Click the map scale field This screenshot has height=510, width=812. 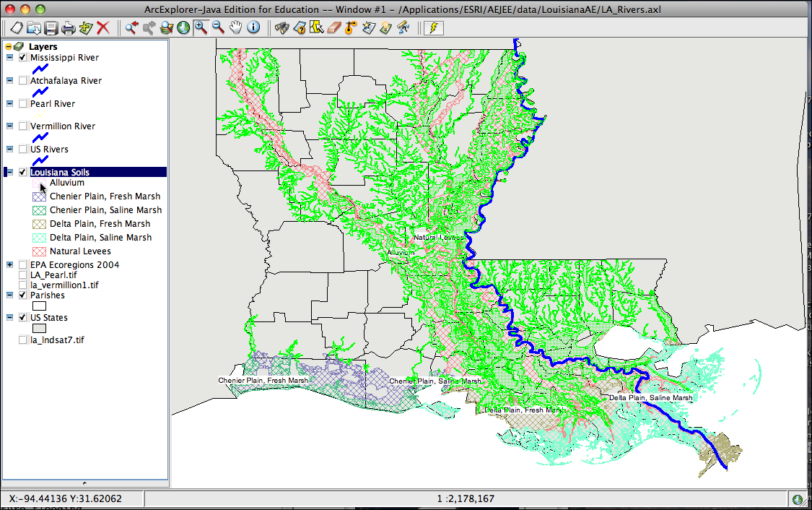466,498
